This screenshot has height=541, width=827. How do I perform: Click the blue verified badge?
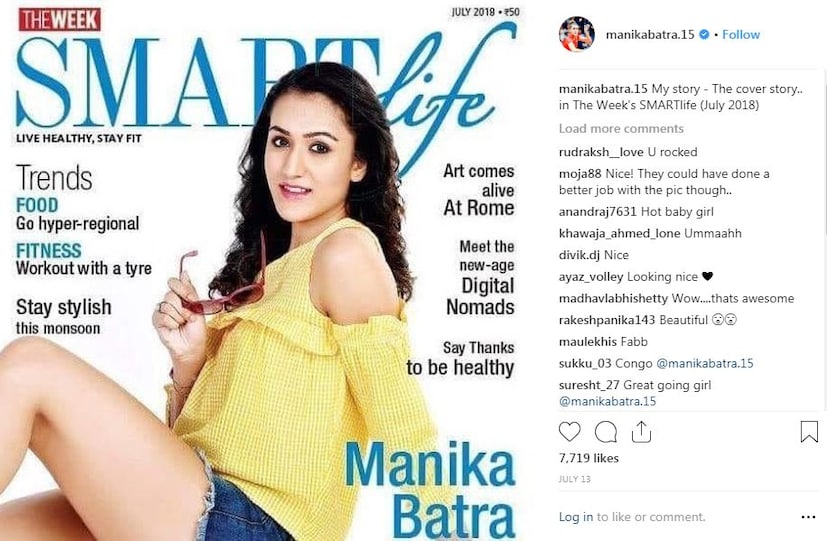[704, 34]
